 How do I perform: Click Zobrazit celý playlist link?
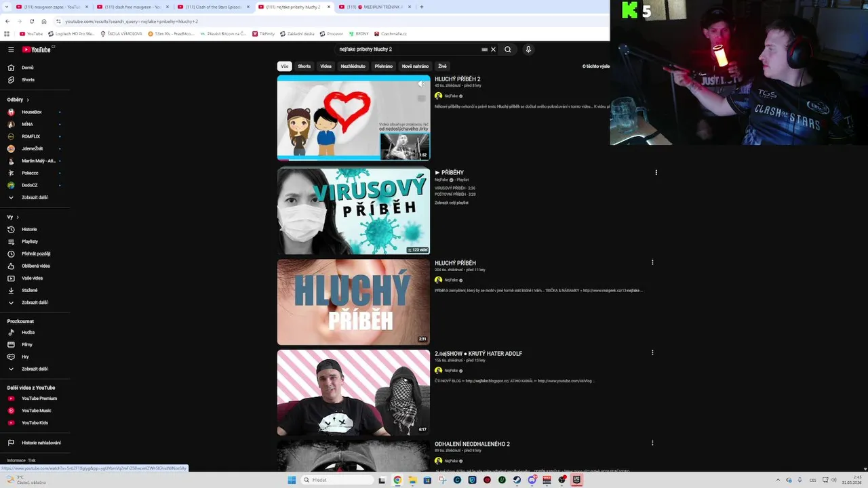click(x=452, y=203)
